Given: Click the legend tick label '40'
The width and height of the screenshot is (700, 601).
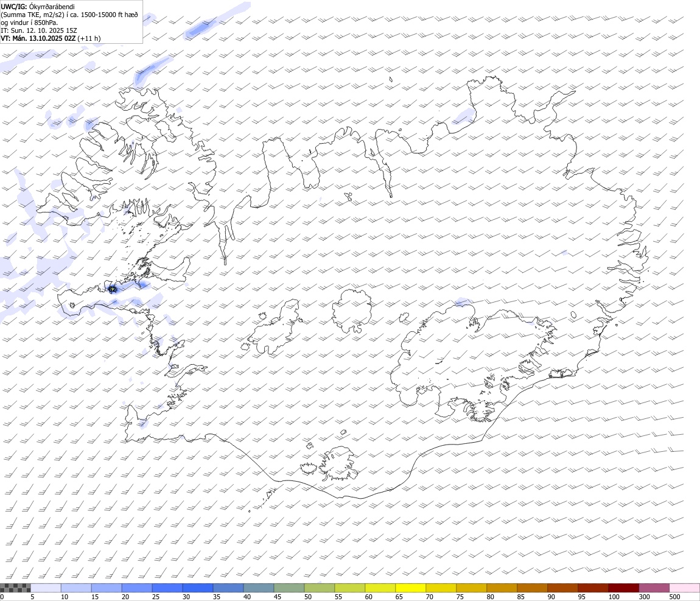Looking at the screenshot, I should click(247, 597).
